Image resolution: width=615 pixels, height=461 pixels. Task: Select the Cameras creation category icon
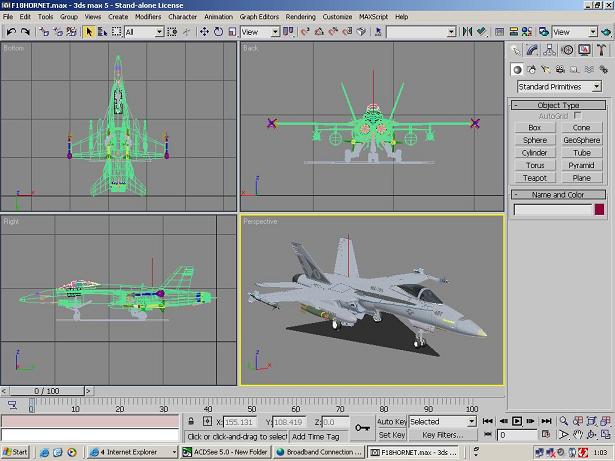[x=562, y=69]
